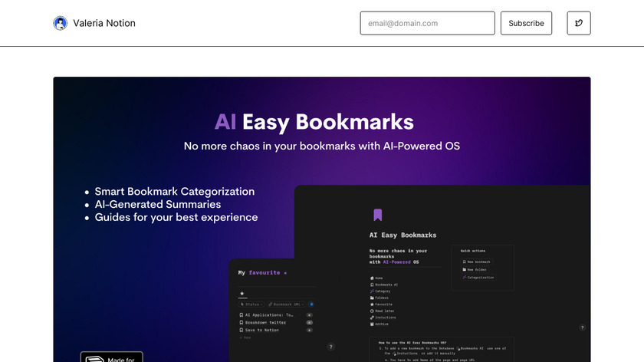Viewport: 644px width, 362px height.
Task: Click the 'Quick actions' heading
Action: [473, 251]
